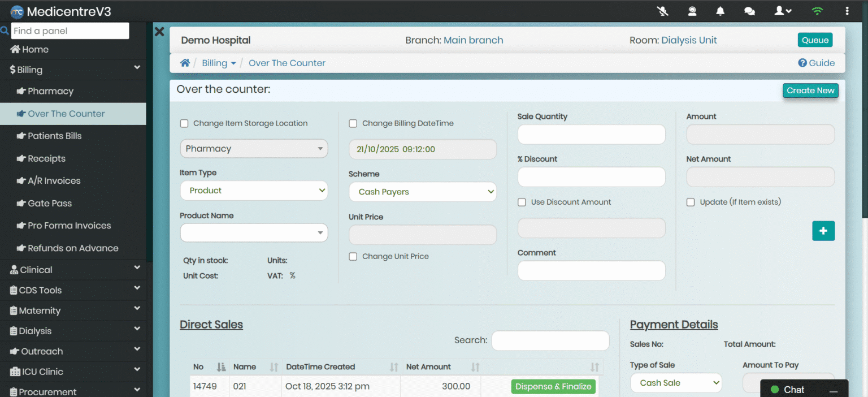The height and width of the screenshot is (397, 868).
Task: Click the Create New button
Action: pos(810,90)
